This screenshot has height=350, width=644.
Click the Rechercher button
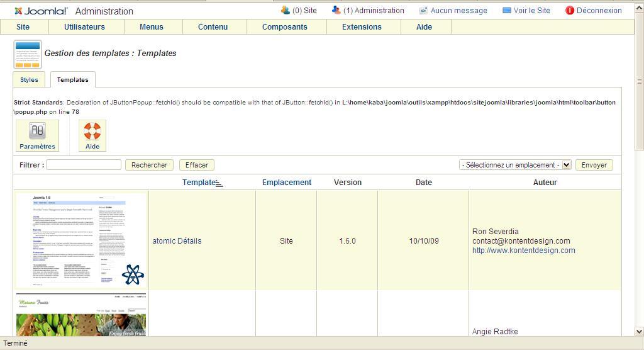(150, 165)
